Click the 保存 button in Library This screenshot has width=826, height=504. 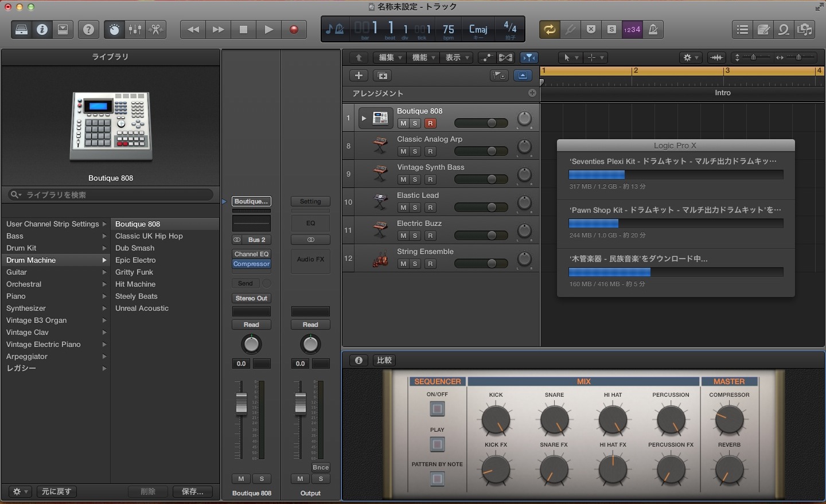point(193,491)
